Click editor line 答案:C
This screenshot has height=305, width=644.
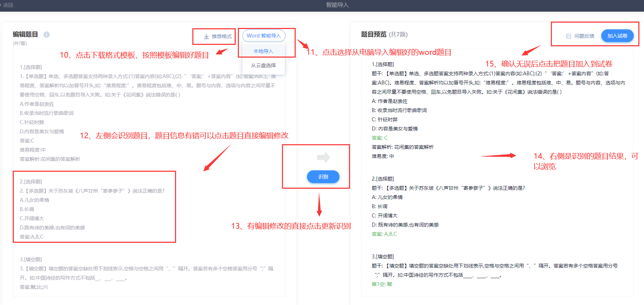pyautogui.click(x=27, y=141)
